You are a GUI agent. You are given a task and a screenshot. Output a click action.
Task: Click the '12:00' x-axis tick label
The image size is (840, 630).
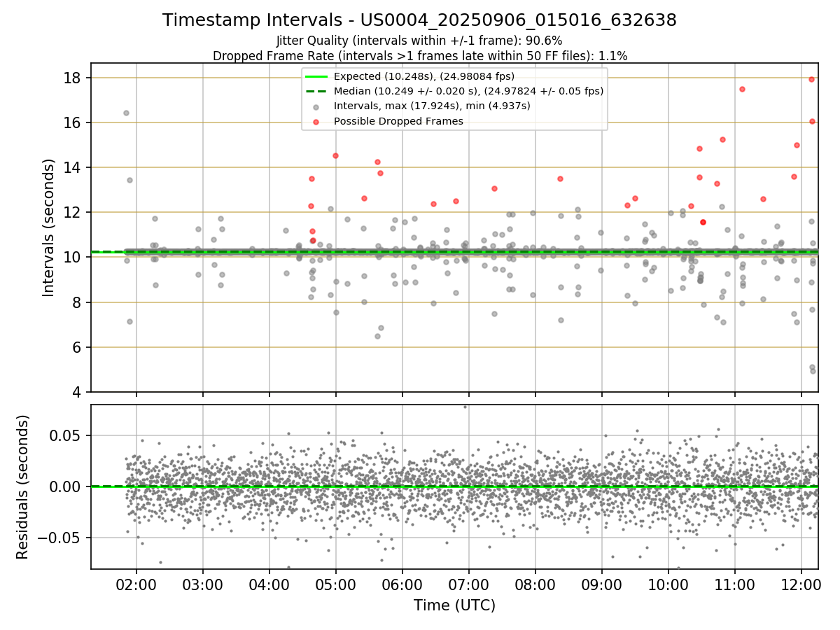coord(801,584)
